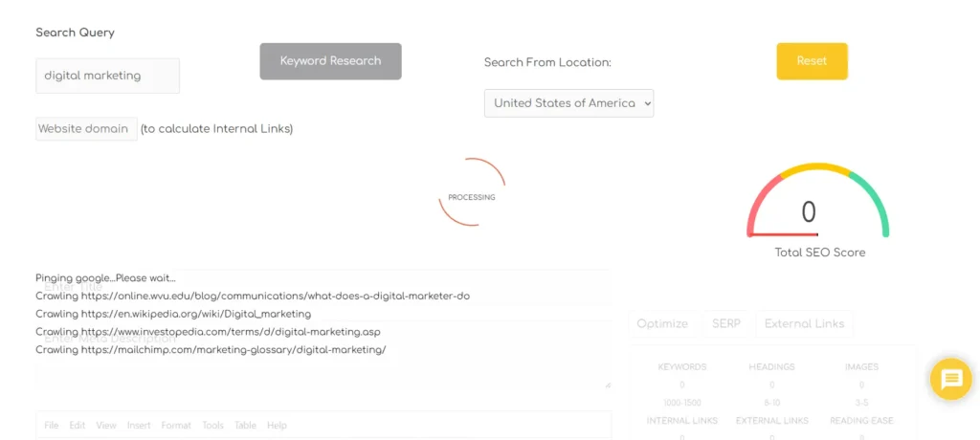
Task: Open the editor's Edit menu
Action: (x=78, y=426)
